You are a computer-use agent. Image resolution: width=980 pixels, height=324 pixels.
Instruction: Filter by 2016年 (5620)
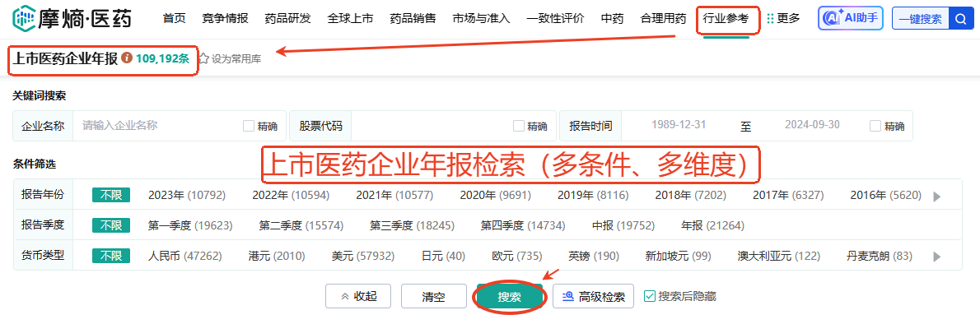885,195
